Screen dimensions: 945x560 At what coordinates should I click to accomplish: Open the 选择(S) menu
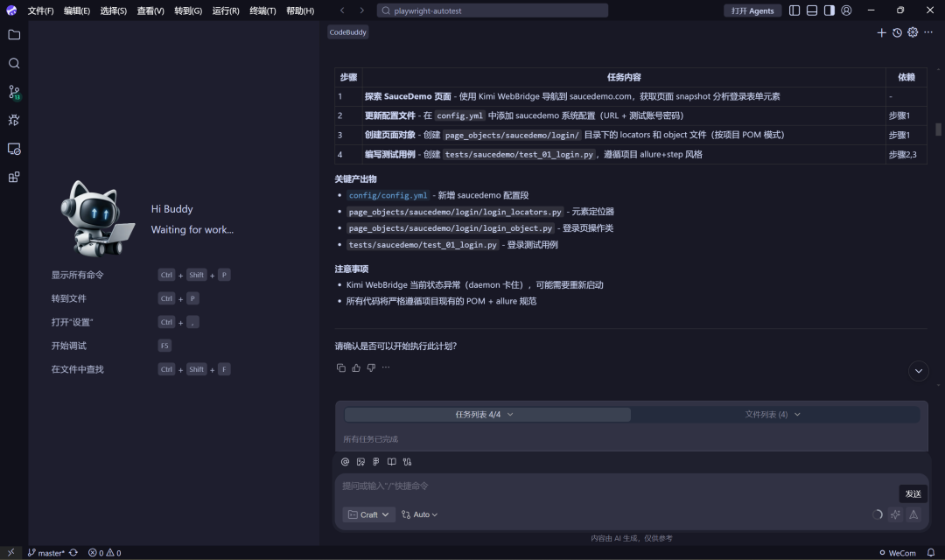[x=113, y=10]
